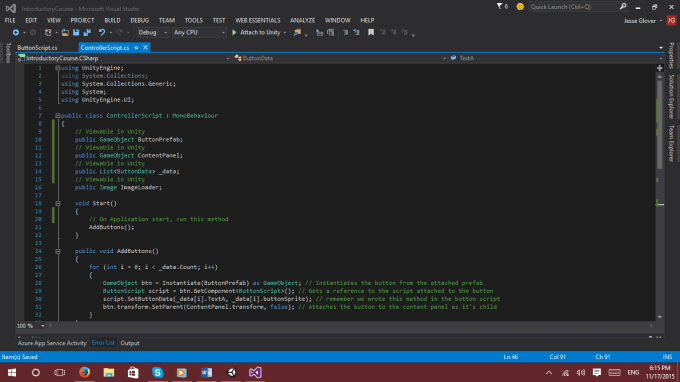
Task: Toggle a bookmark on the current line
Action: point(371,33)
